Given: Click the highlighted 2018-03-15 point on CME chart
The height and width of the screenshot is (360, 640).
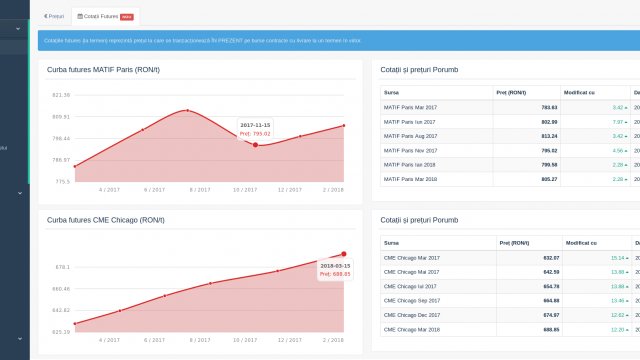Looking at the screenshot, I should coord(344,254).
